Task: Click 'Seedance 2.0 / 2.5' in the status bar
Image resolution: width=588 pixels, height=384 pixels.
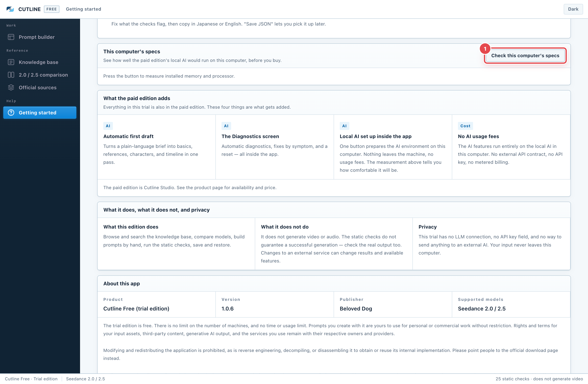Action: coord(86,379)
